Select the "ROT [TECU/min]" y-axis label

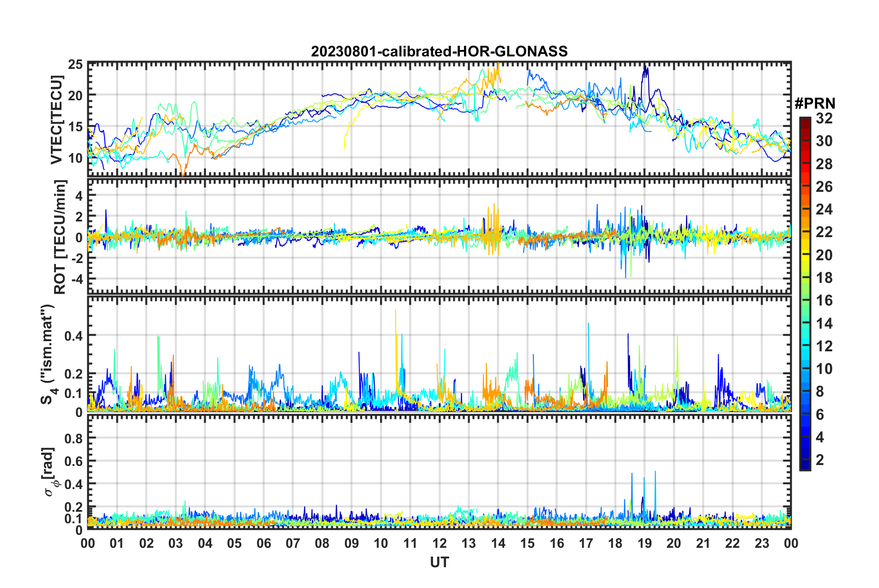60,237
